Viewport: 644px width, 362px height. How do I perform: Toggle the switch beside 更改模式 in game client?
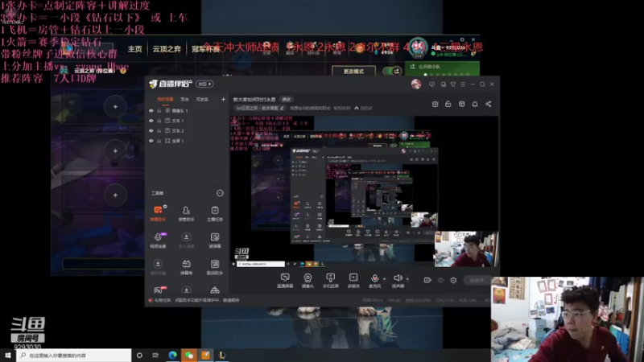click(392, 71)
